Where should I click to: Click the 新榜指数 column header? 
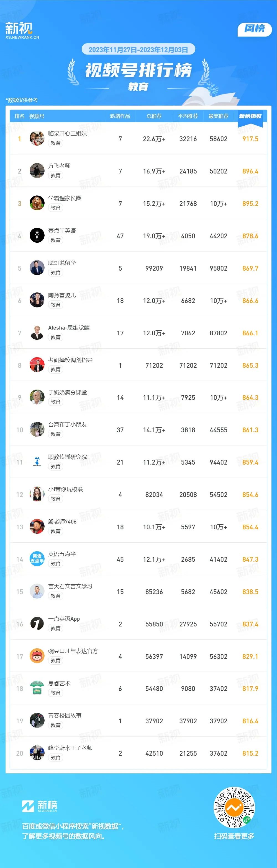point(250,116)
